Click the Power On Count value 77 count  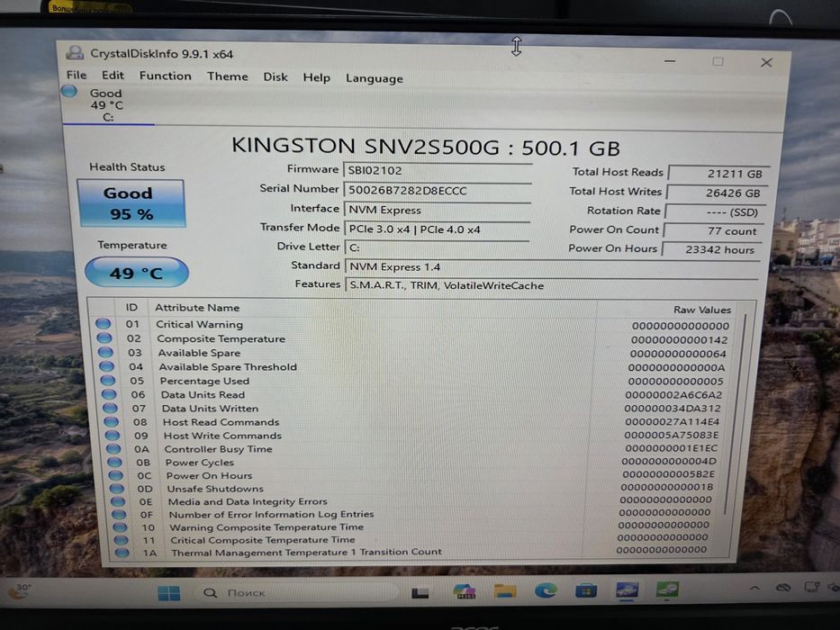coord(715,231)
